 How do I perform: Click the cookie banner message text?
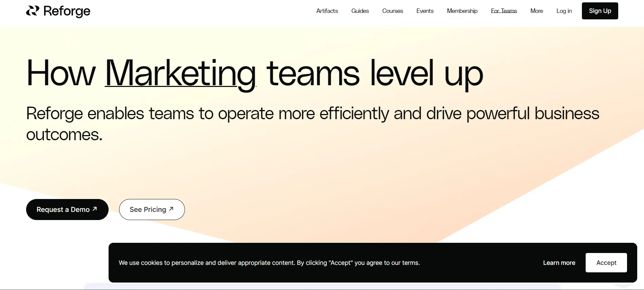[x=269, y=263]
